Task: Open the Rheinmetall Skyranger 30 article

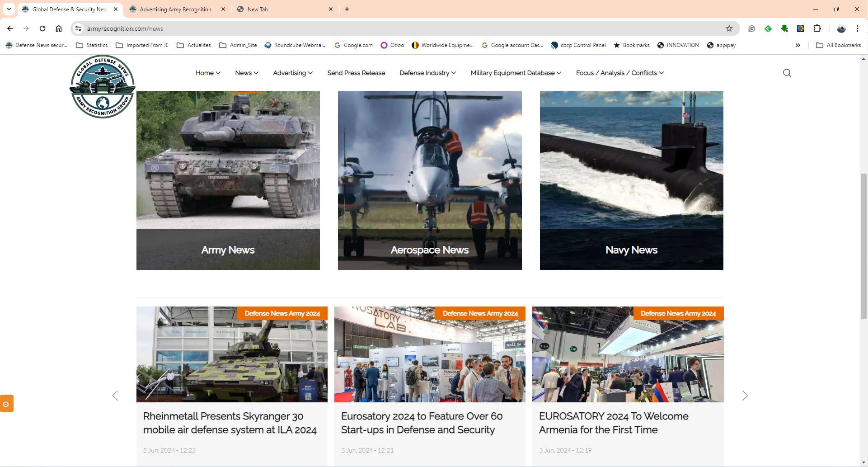Action: (x=230, y=423)
